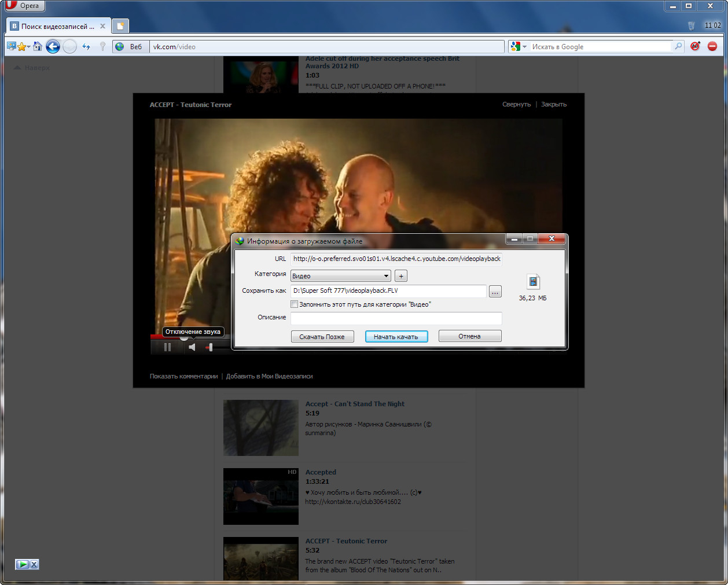Click 'Добавить в Мои Видеозаписи' link
728x585 pixels.
pos(269,376)
